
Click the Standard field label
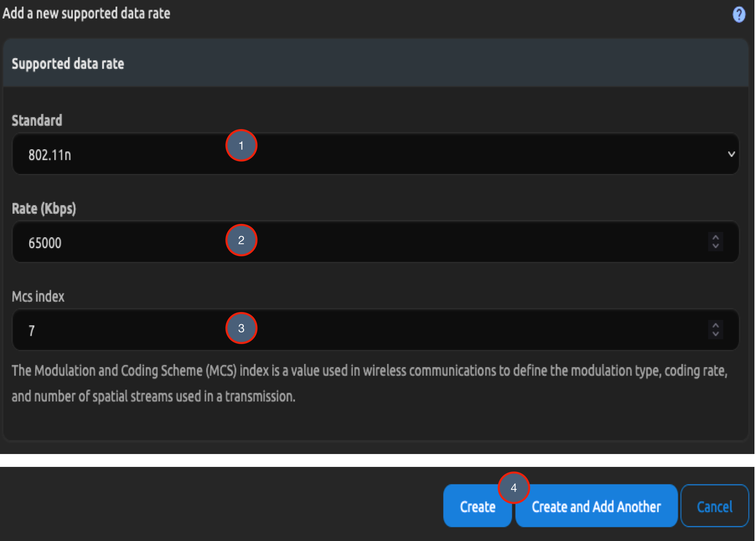click(x=37, y=120)
